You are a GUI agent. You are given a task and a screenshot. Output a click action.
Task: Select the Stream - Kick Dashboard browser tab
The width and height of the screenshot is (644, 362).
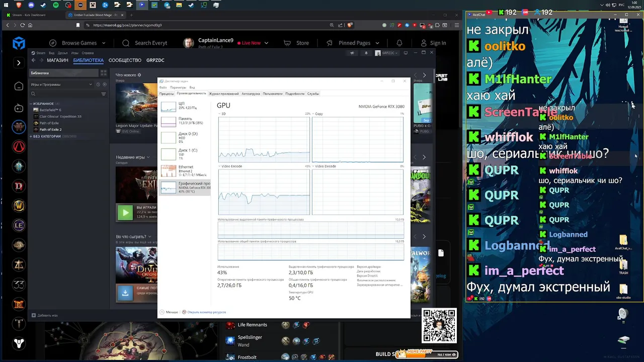[33, 15]
